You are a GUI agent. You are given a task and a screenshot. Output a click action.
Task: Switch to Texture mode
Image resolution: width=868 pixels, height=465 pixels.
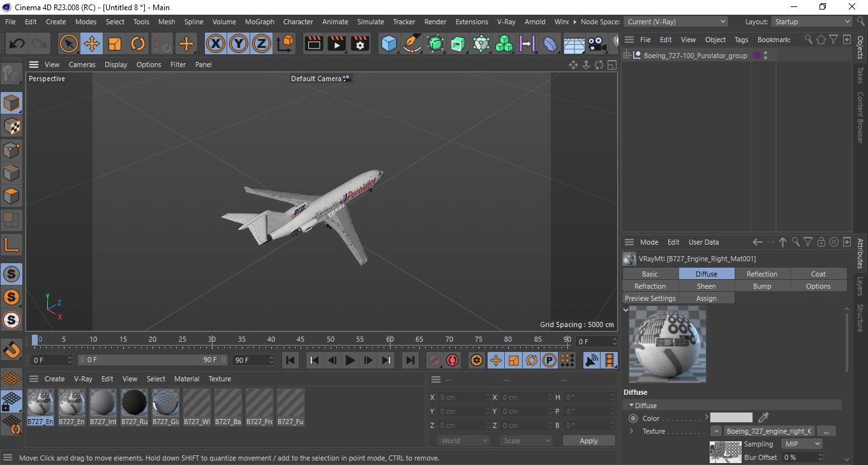point(11,126)
